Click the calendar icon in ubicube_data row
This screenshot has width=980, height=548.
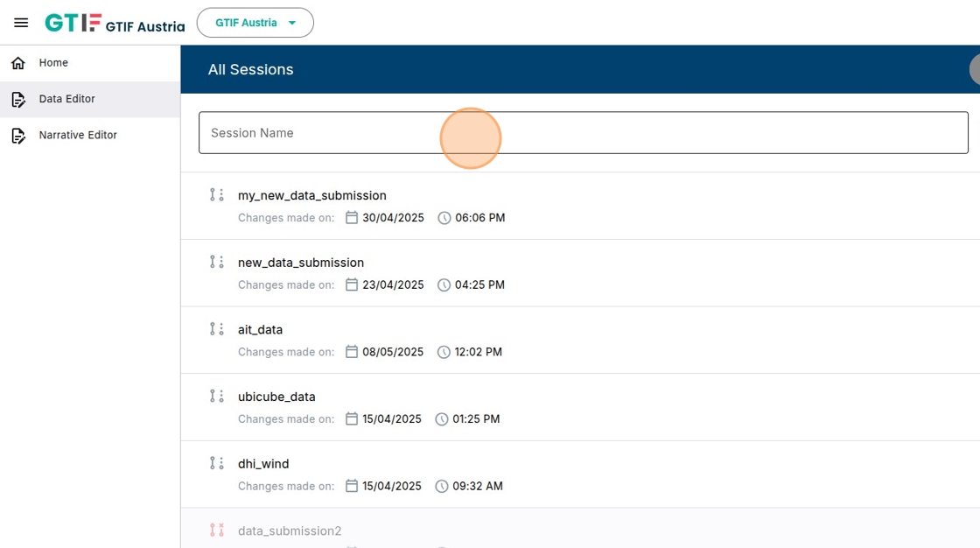click(x=352, y=418)
